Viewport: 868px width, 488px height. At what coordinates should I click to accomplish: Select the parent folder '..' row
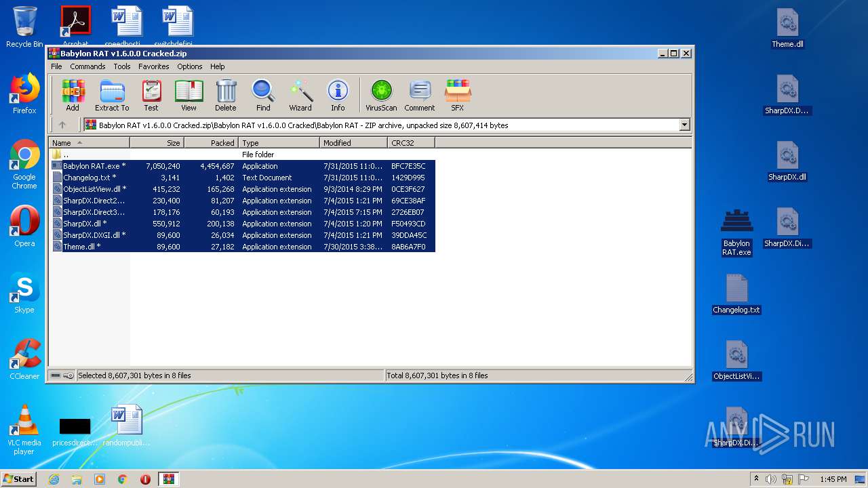coord(242,155)
